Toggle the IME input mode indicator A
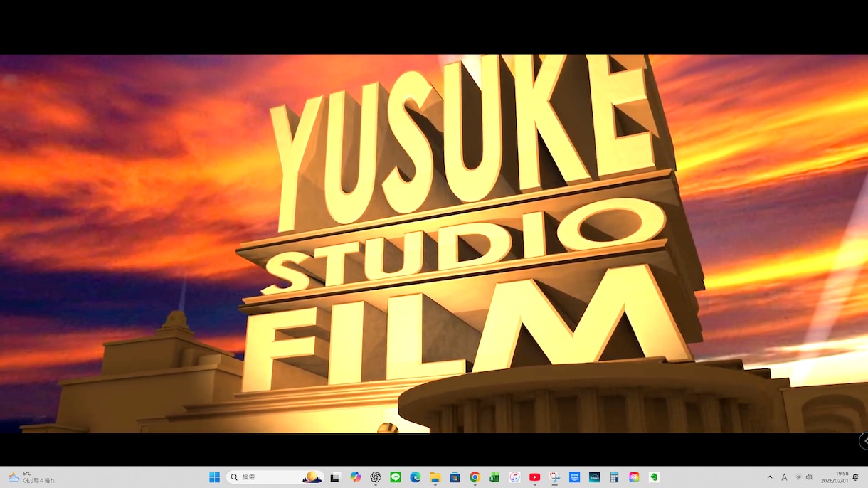 coord(785,477)
